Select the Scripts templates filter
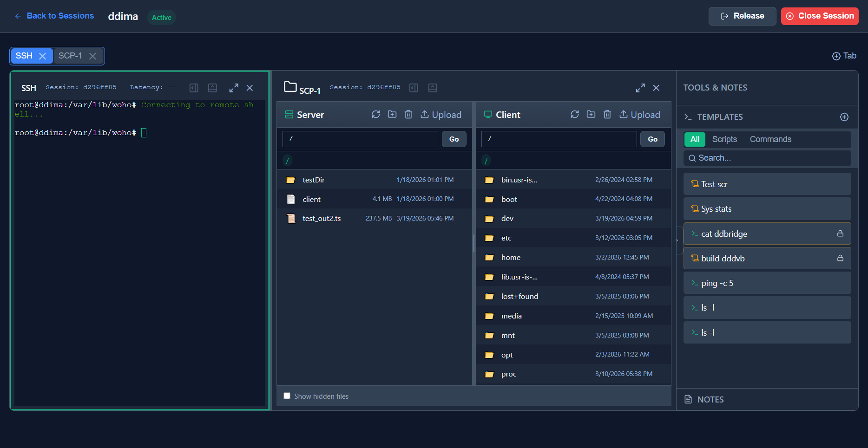868x448 pixels. pyautogui.click(x=724, y=139)
